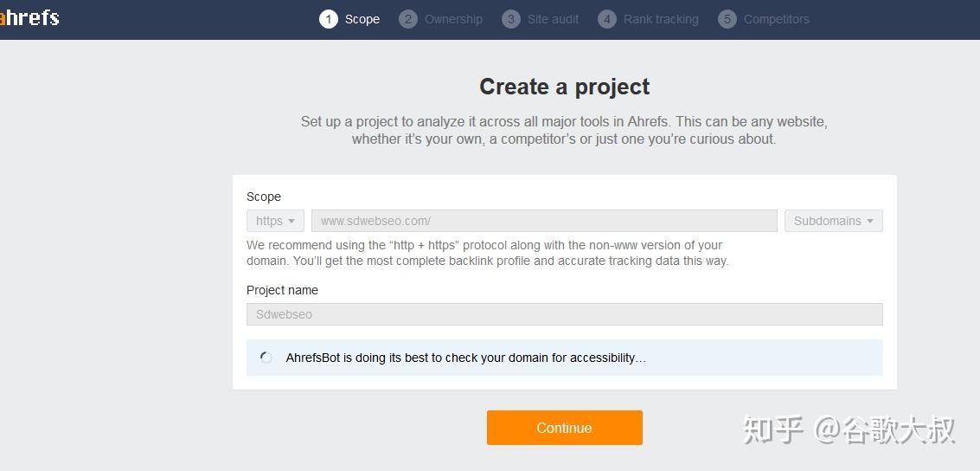The height and width of the screenshot is (471, 980).
Task: Click the Create a project heading
Action: [x=564, y=87]
